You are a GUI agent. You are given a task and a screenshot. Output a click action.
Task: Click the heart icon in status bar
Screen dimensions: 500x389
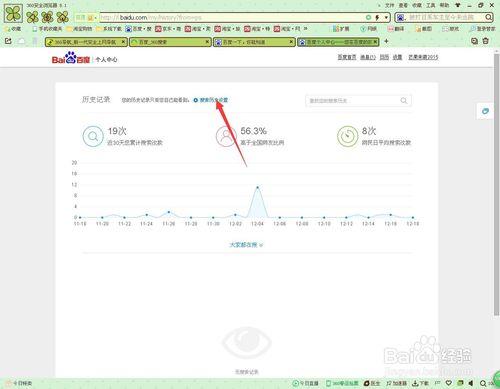click(449, 383)
